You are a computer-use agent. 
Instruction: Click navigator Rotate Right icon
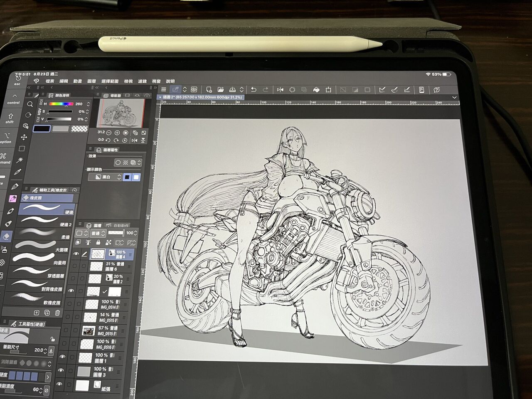point(116,140)
